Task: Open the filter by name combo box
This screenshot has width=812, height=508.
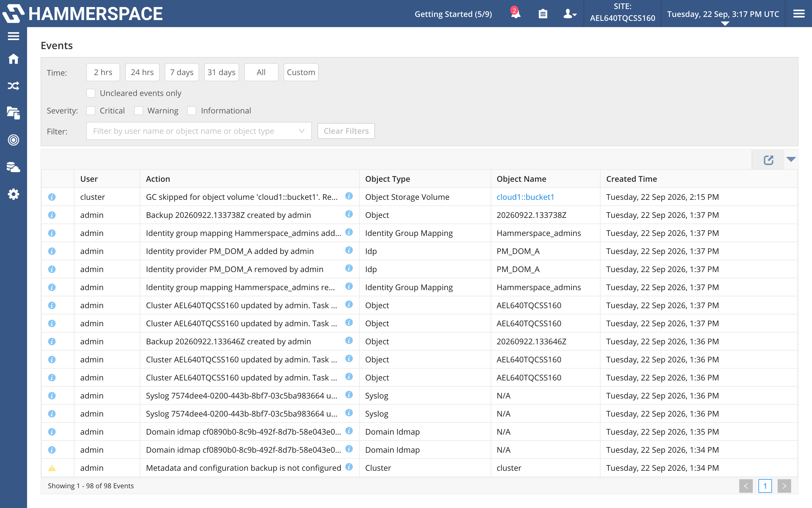Action: 199,131
